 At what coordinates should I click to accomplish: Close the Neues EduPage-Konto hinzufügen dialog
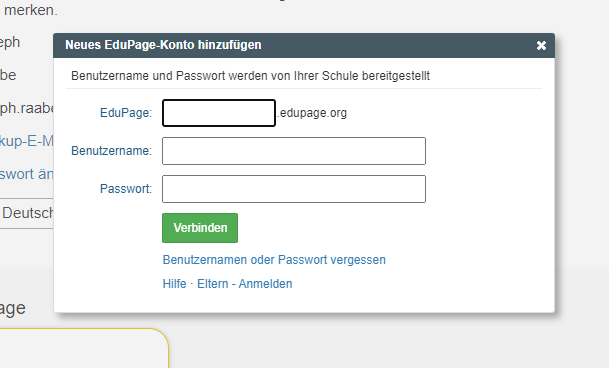[x=541, y=45]
